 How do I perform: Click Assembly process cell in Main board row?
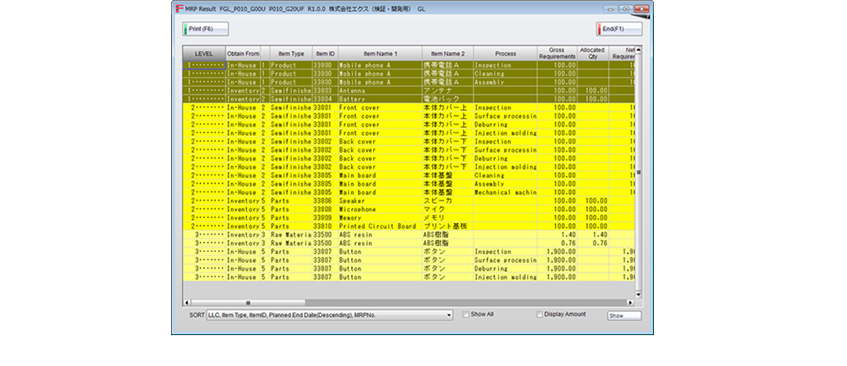505,184
